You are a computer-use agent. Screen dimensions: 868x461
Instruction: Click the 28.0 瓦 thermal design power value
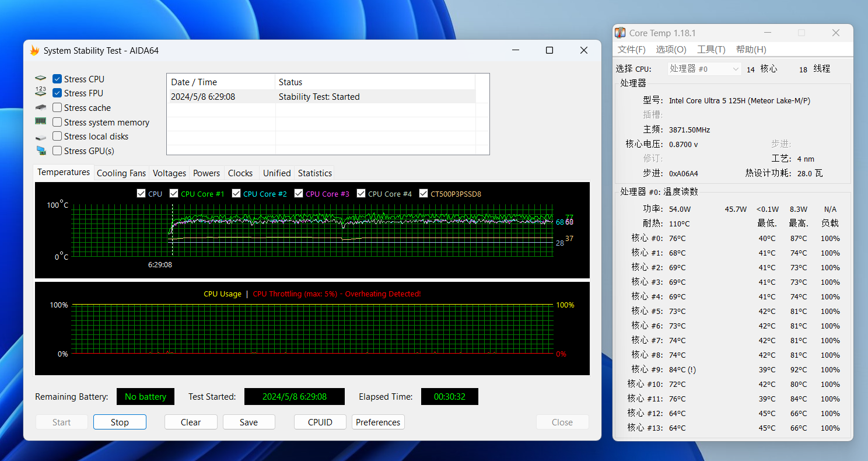point(810,173)
